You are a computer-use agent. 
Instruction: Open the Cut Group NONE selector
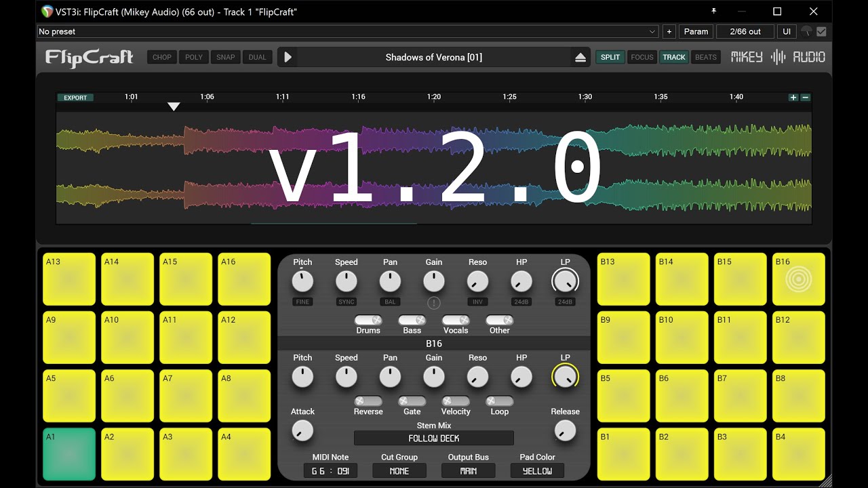[x=399, y=470]
